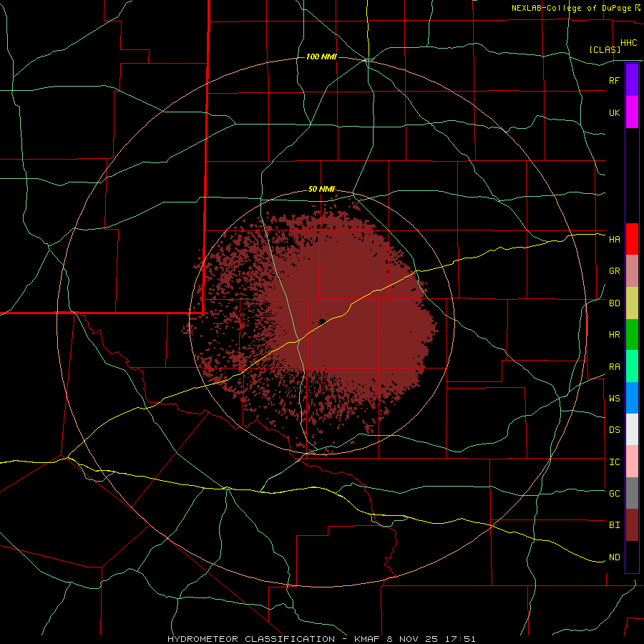Click the GC gray legend color block
The image size is (644, 644).
click(x=632, y=493)
